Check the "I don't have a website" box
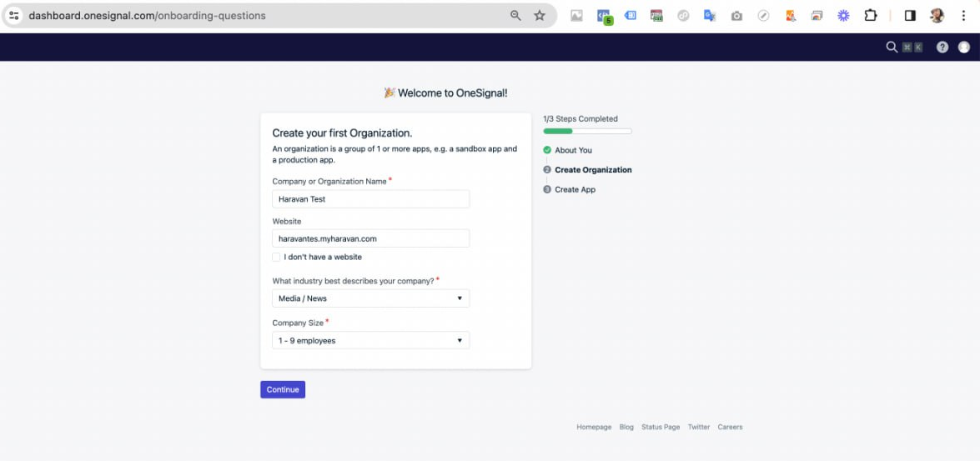 pos(276,257)
